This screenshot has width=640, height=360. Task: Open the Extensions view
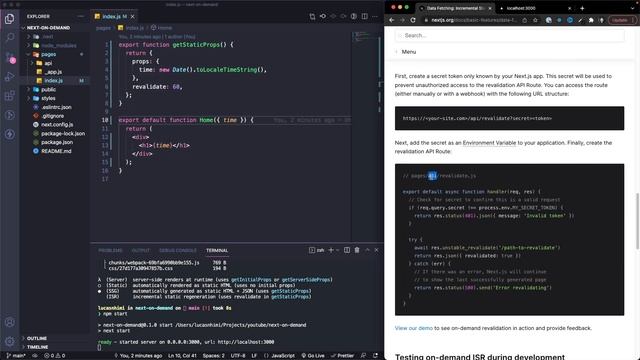(9, 96)
